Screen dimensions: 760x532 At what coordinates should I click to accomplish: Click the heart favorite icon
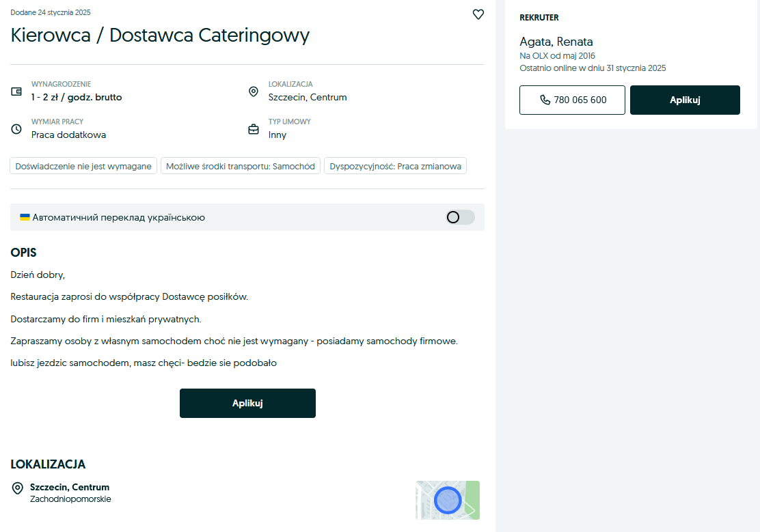pos(478,14)
